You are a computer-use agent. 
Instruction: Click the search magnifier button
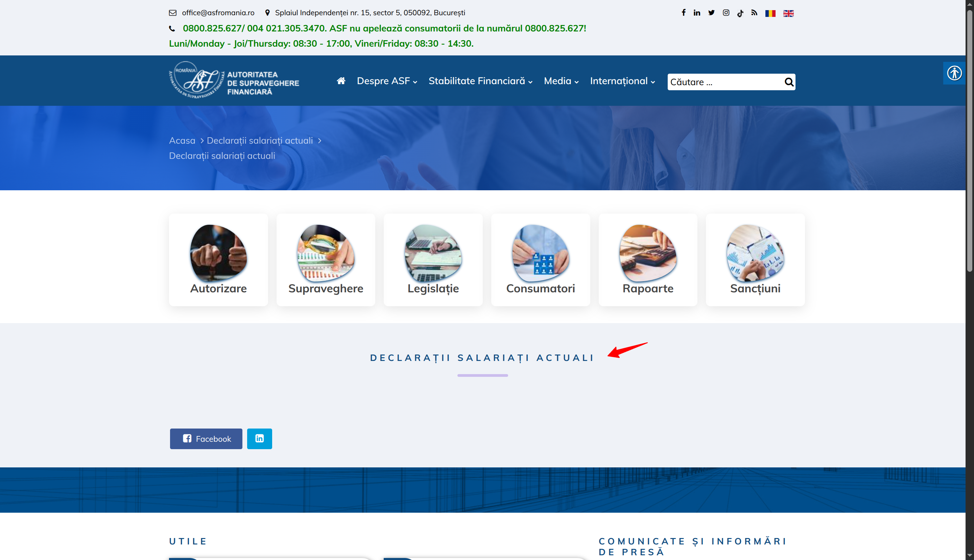[789, 82]
